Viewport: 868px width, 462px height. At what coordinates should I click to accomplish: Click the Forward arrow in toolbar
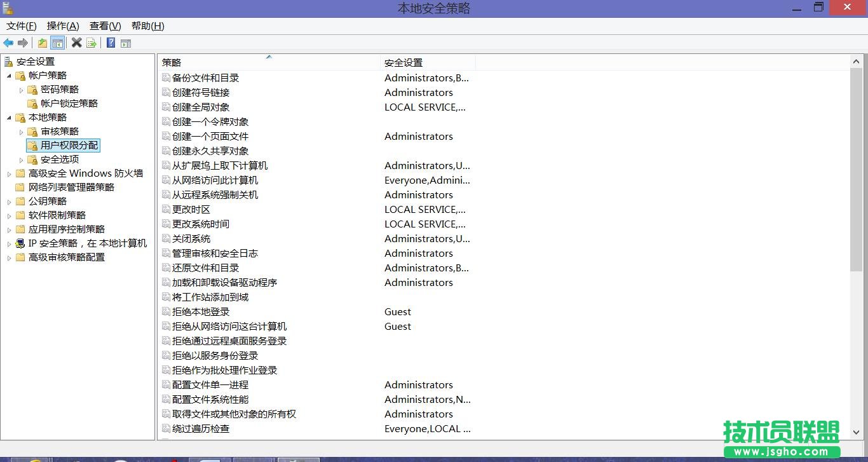[23, 43]
